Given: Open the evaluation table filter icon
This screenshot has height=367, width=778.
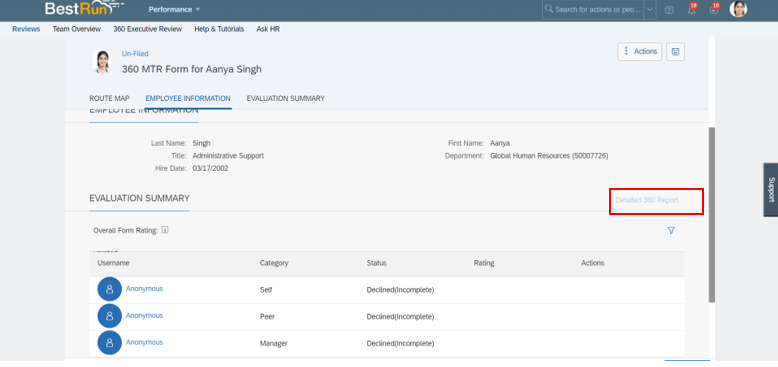Looking at the screenshot, I should 671,231.
